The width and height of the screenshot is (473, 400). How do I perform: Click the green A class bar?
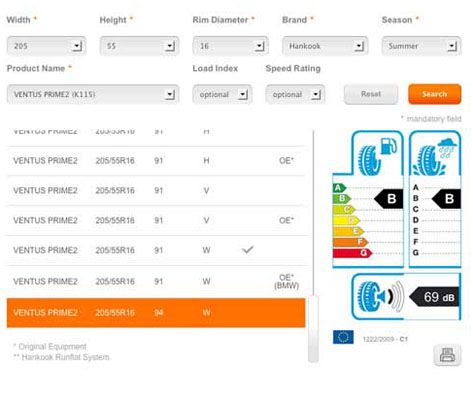[339, 188]
